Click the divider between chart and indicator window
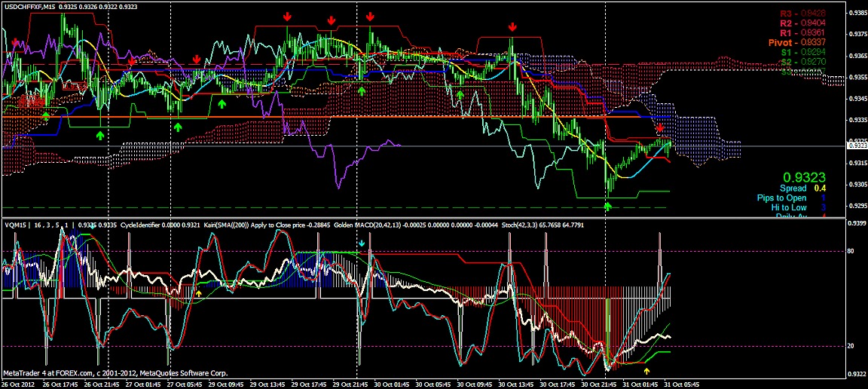Screen dimensions: 868x389 point(423,218)
